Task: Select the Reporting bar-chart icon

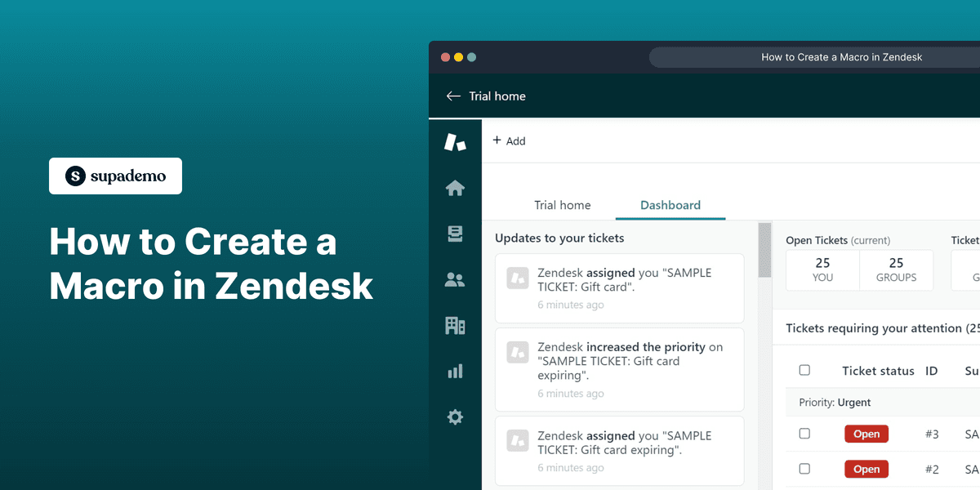Action: click(455, 371)
